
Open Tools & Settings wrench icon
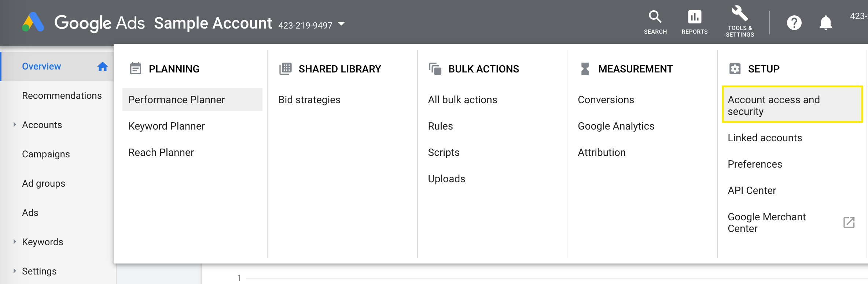click(740, 14)
